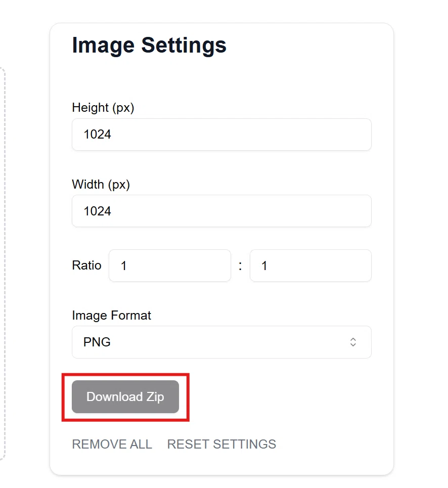Viewport: 448px width, 488px height.
Task: Click the dashed upload area border
Action: coord(4,263)
